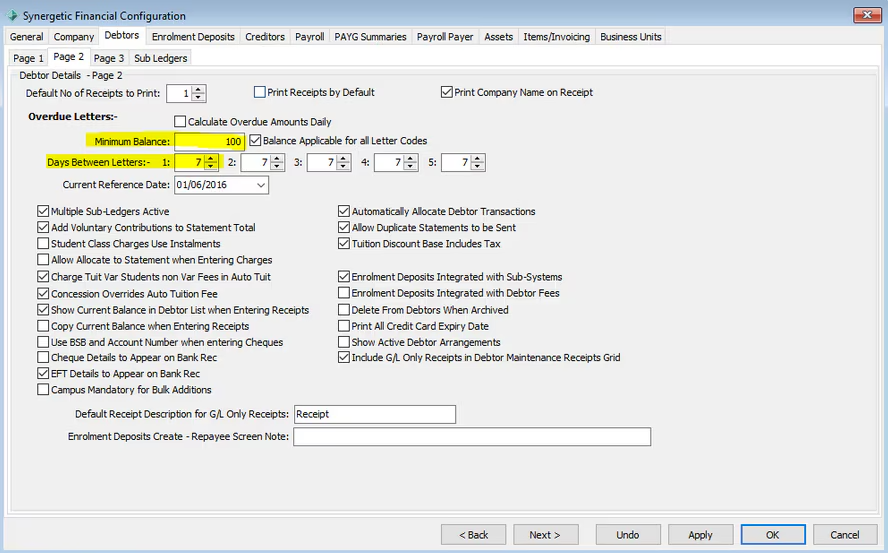The image size is (888, 553).
Task: Click the Back button
Action: (x=473, y=535)
